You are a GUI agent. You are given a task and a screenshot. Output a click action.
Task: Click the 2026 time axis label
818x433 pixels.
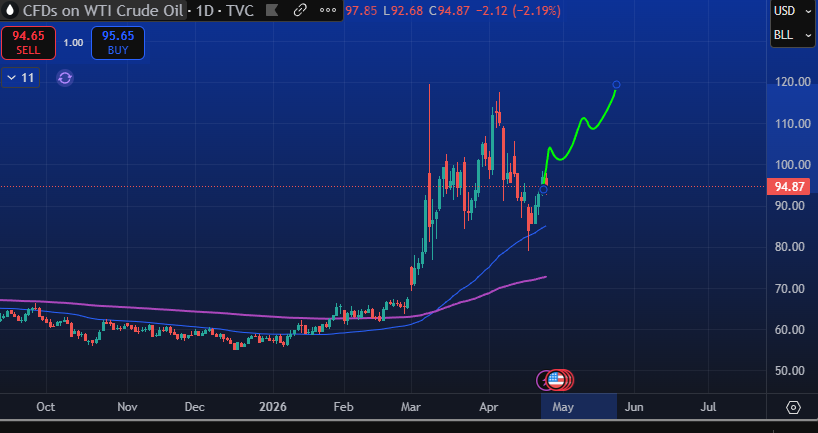click(x=273, y=407)
